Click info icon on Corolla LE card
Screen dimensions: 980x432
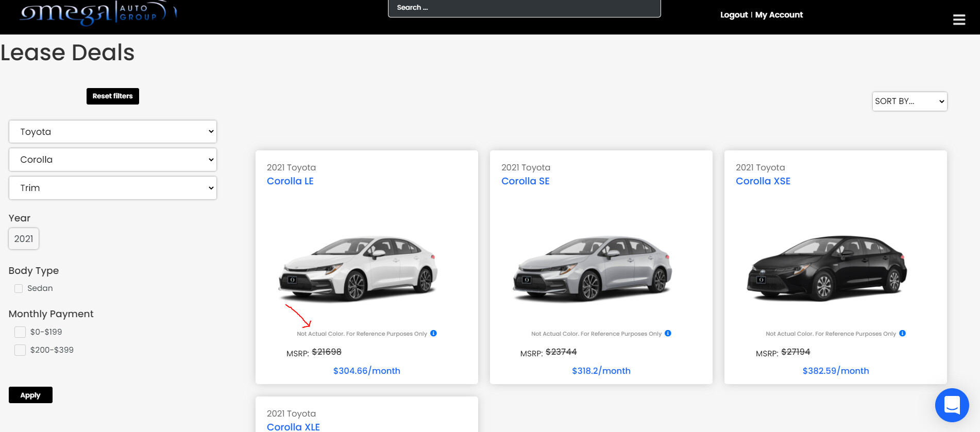click(433, 333)
